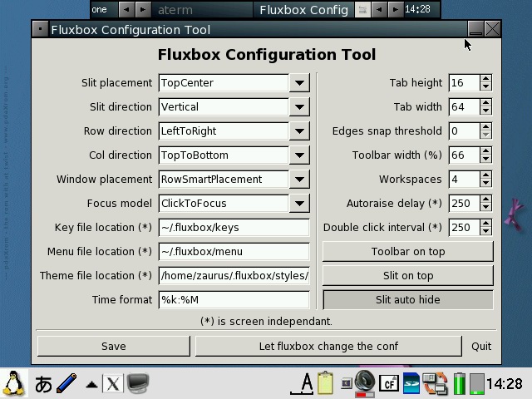This screenshot has width=532, height=399.
Task: Toggle the Slit on top option
Action: [x=407, y=275]
